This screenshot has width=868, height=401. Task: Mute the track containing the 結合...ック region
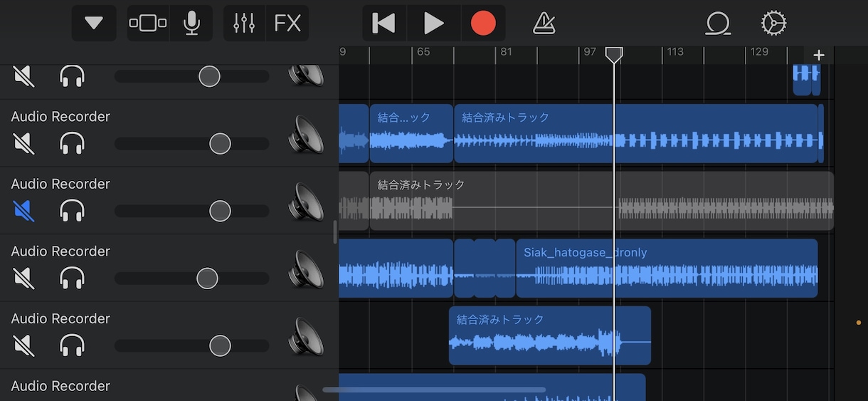[x=23, y=143]
